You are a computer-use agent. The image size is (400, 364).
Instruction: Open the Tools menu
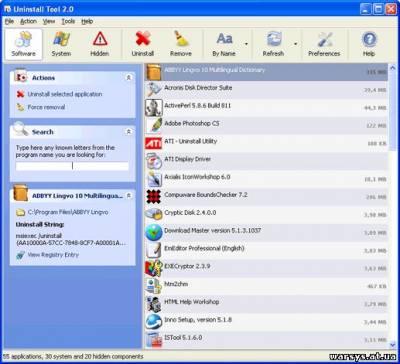(68, 21)
